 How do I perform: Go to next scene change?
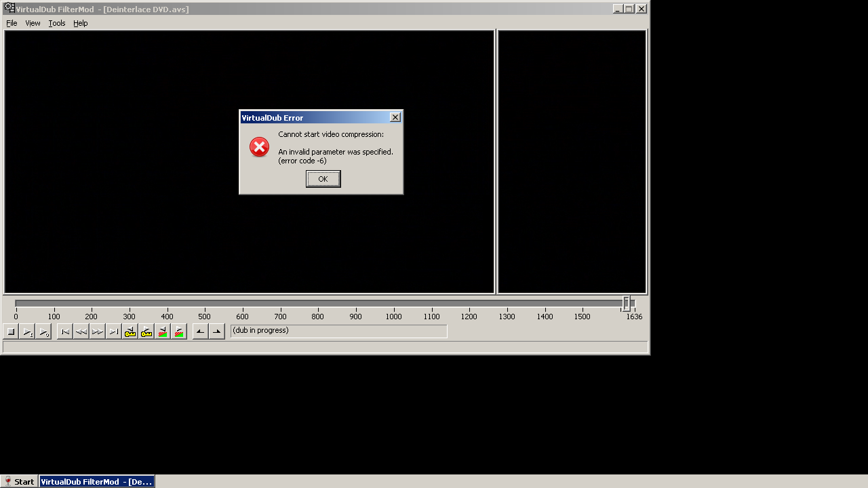[179, 331]
